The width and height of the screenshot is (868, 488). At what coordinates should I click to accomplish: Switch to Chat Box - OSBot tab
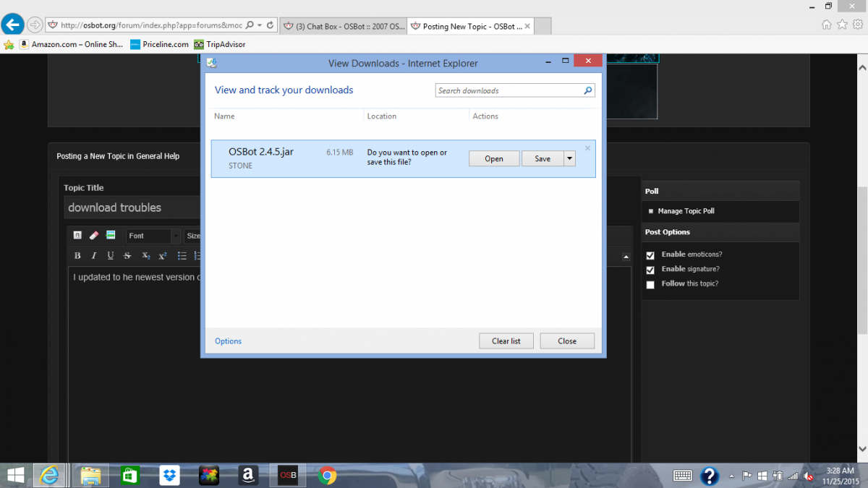click(342, 26)
